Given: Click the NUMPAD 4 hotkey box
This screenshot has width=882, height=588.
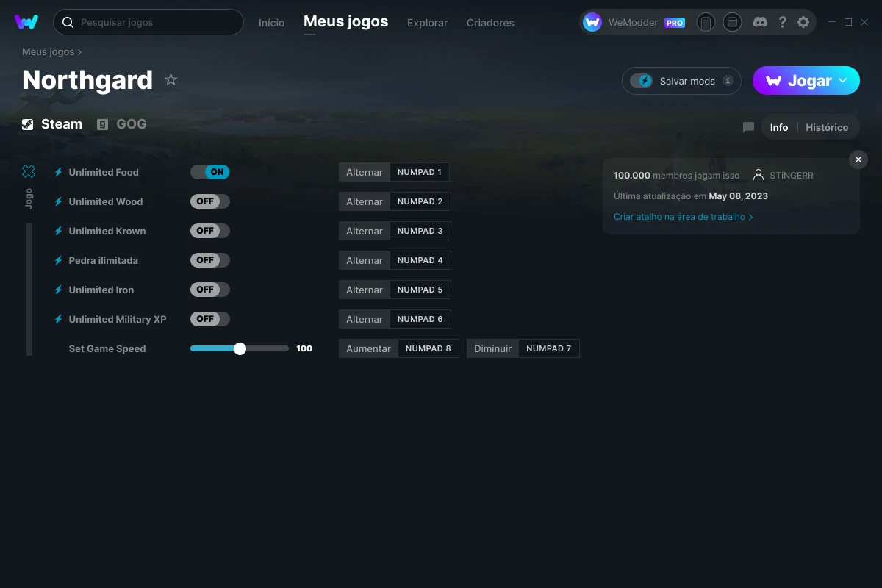Looking at the screenshot, I should click(x=420, y=260).
